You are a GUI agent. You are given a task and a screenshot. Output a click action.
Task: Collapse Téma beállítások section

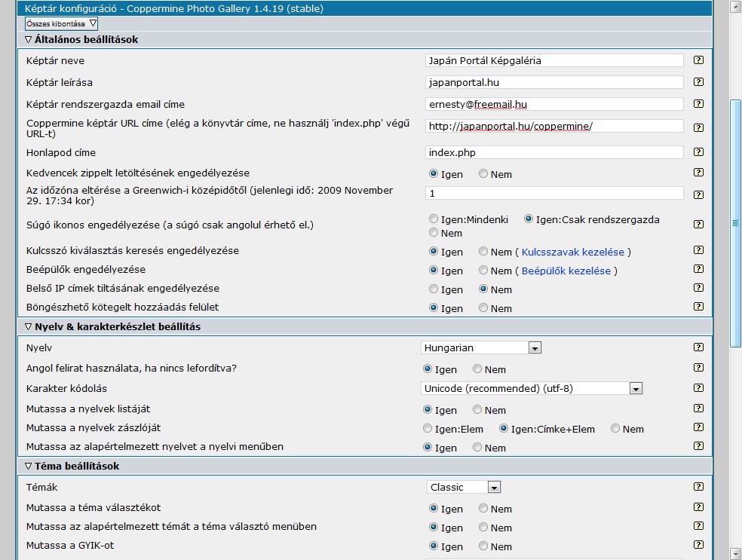28,467
